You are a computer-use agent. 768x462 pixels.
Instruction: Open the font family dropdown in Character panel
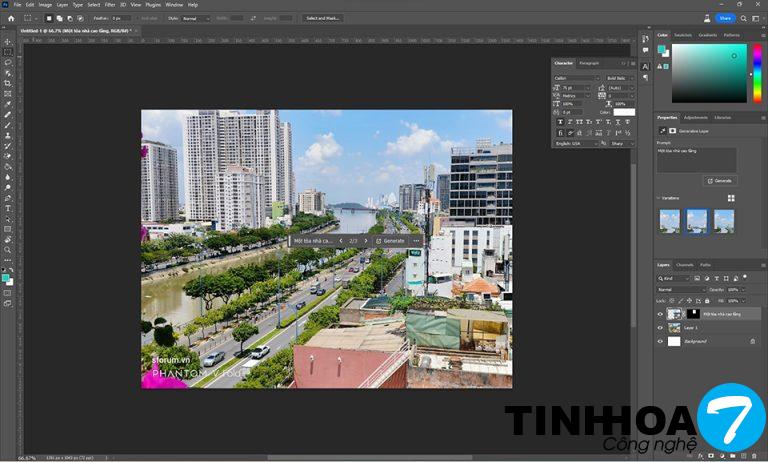[x=576, y=78]
